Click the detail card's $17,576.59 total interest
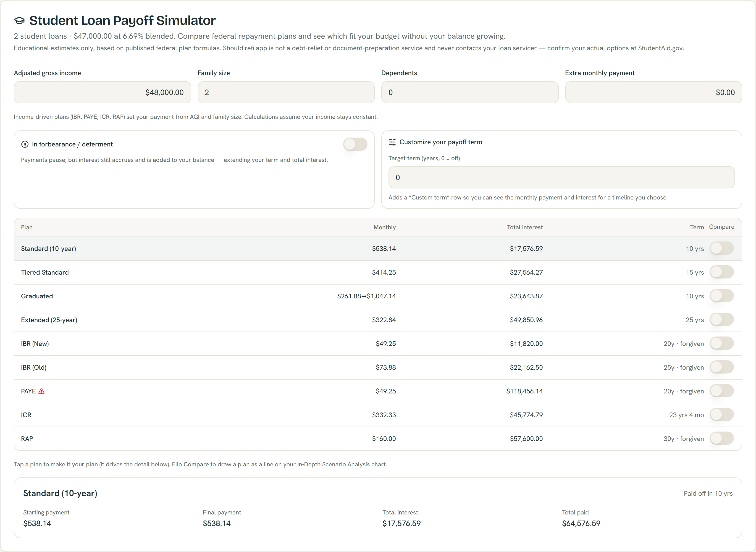This screenshot has width=756, height=552. coord(401,523)
